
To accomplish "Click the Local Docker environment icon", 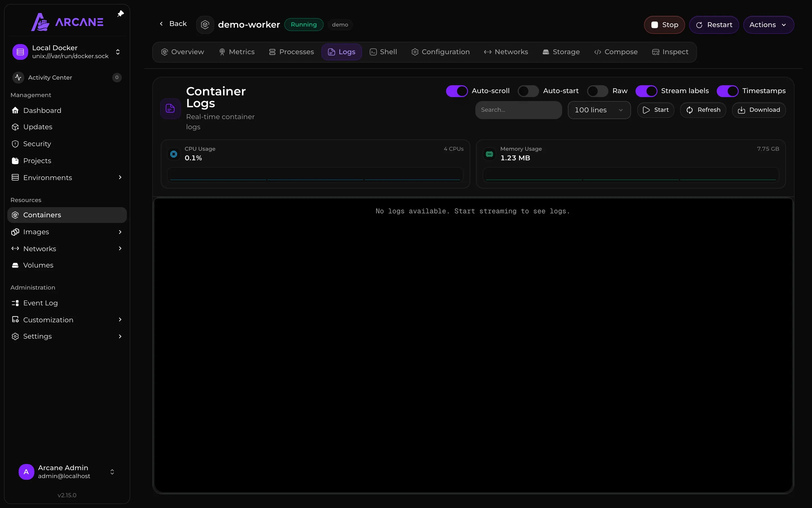I will pos(20,52).
